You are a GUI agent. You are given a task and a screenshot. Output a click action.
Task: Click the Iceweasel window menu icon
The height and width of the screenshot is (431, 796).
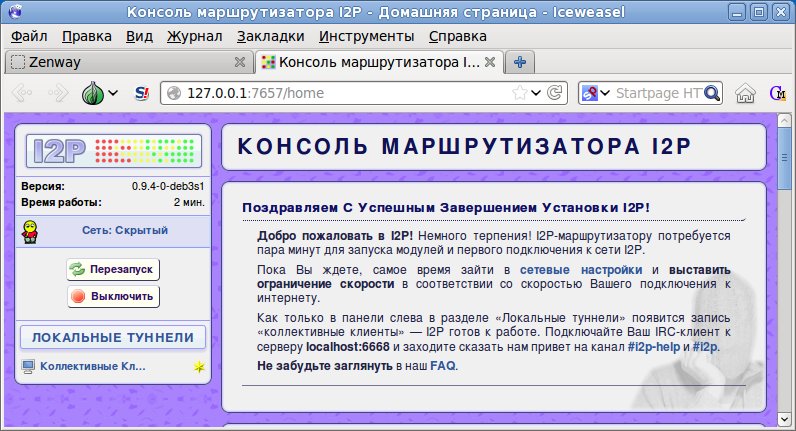[x=15, y=11]
